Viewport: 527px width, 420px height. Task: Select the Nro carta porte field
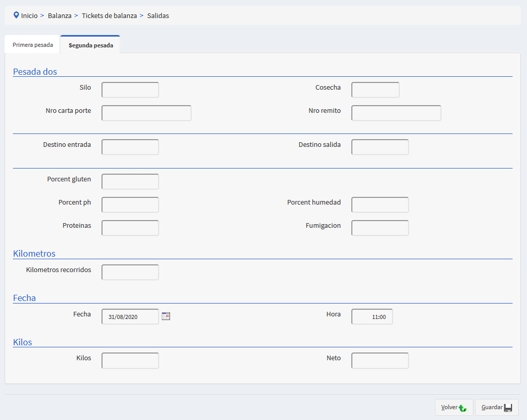click(x=146, y=113)
